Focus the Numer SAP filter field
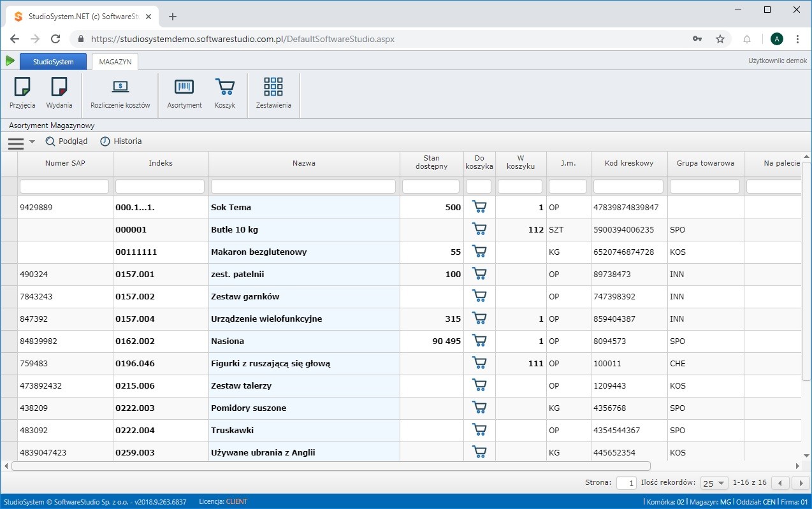Screen dimensions: 812x509 (x=64, y=186)
